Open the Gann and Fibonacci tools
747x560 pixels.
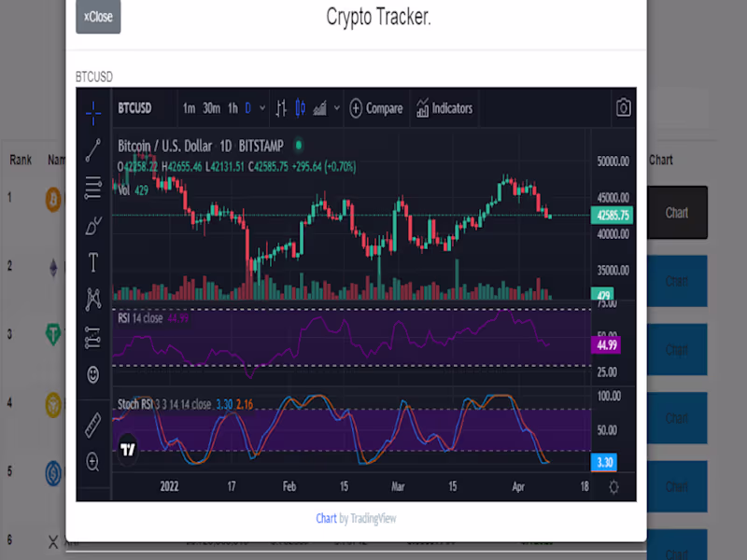coord(92,187)
